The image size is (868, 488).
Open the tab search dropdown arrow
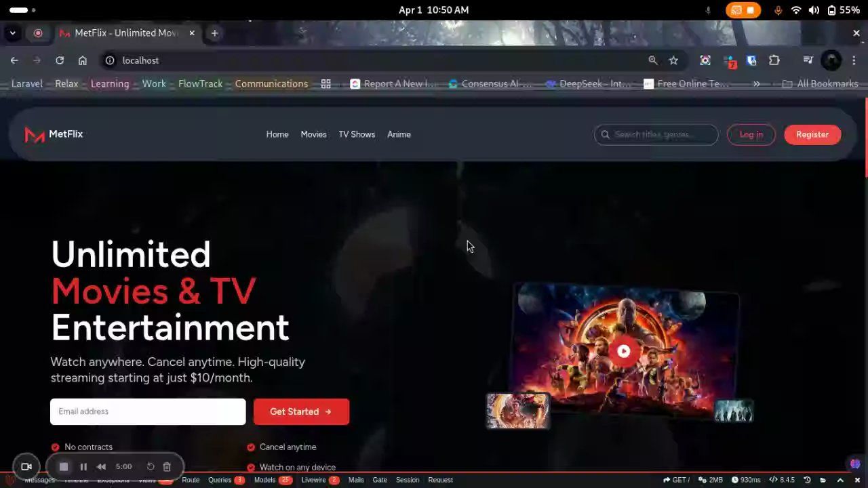point(12,33)
